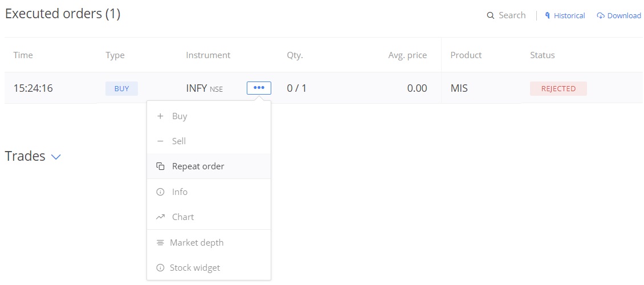The height and width of the screenshot is (285, 644).
Task: Click the Historical orders icon
Action: coord(548,15)
